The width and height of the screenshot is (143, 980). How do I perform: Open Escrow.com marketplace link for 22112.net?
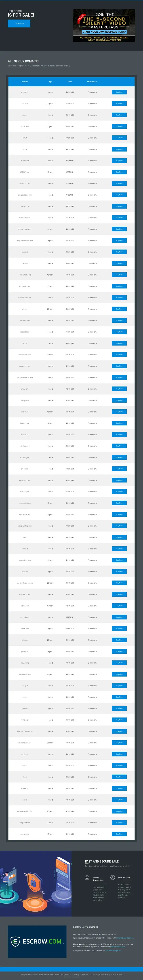[92, 103]
